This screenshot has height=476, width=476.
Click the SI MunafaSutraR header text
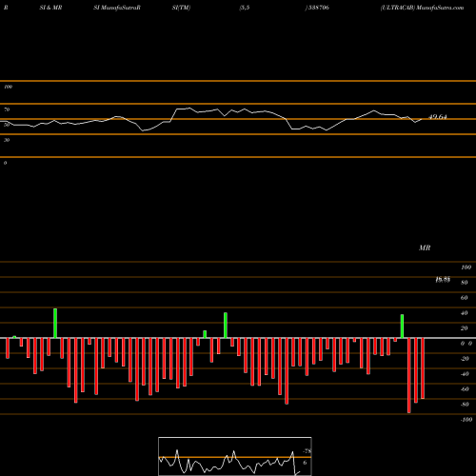[117, 8]
